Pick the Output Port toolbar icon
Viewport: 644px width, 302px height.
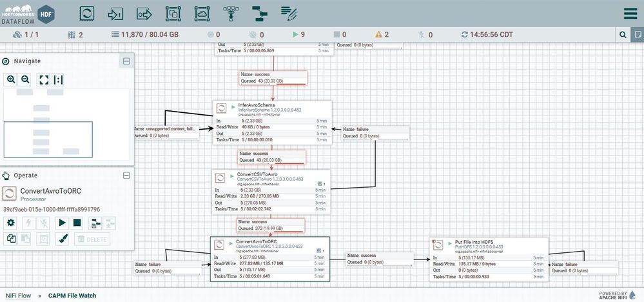(144, 13)
